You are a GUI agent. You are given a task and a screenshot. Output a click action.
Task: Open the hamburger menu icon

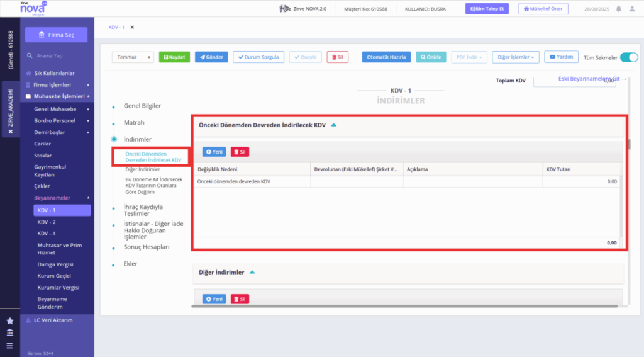click(10, 346)
